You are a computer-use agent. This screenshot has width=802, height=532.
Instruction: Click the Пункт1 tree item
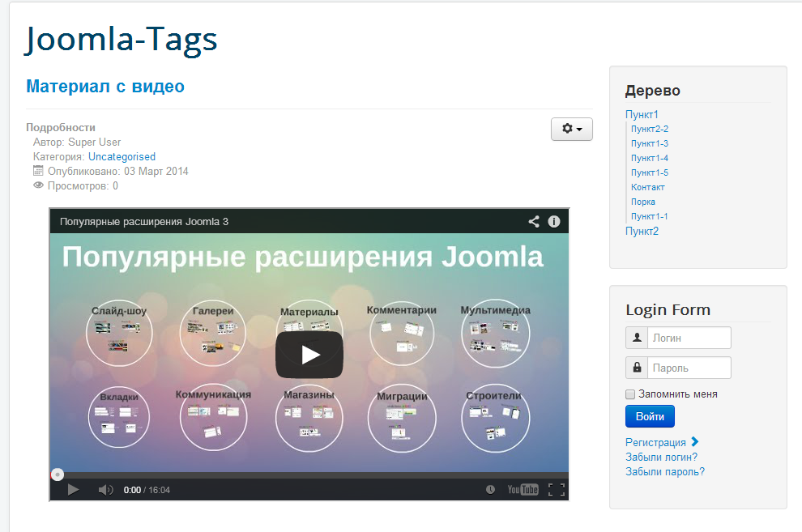click(x=642, y=114)
